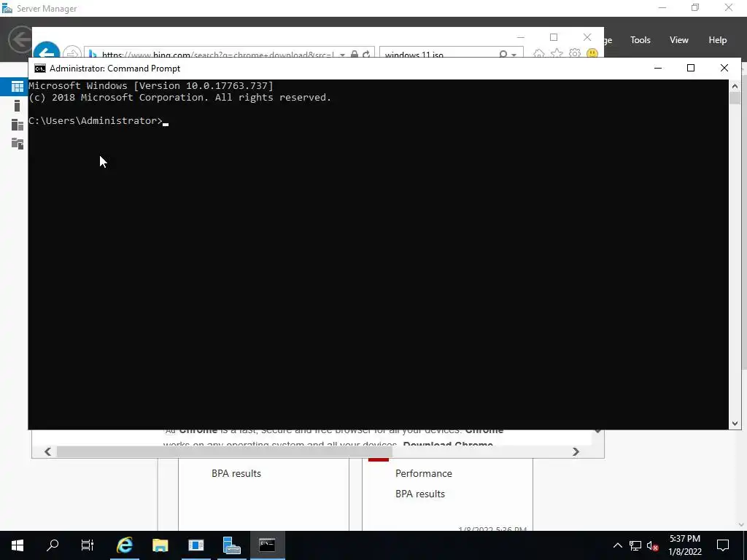This screenshot has height=560, width=747.
Task: Open Server Manager View menu
Action: pyautogui.click(x=679, y=40)
